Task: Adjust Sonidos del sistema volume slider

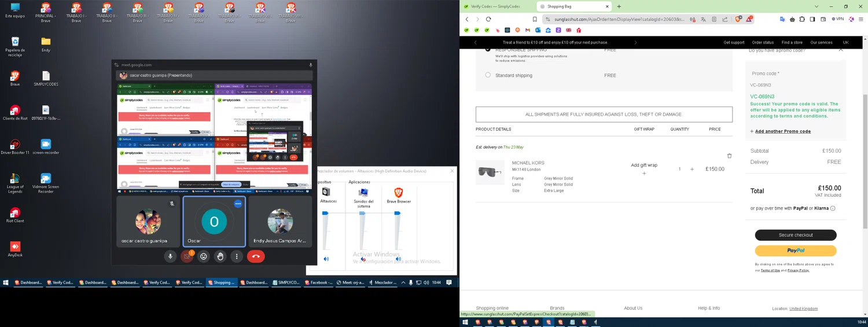Action: tap(362, 214)
